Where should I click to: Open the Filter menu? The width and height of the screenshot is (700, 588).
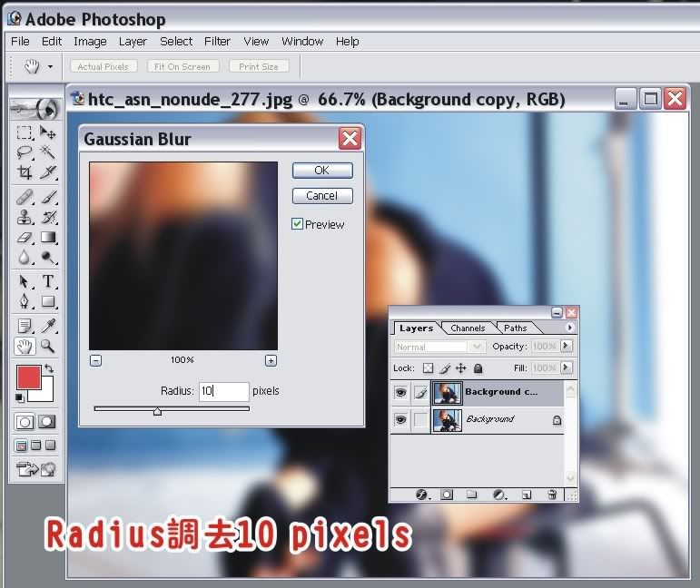tap(217, 42)
